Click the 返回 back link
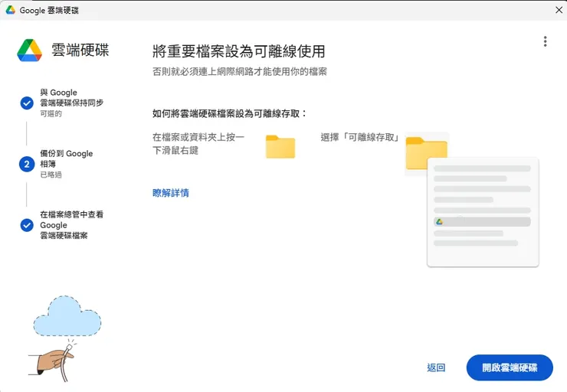Viewport: 567px width, 392px height. point(436,367)
